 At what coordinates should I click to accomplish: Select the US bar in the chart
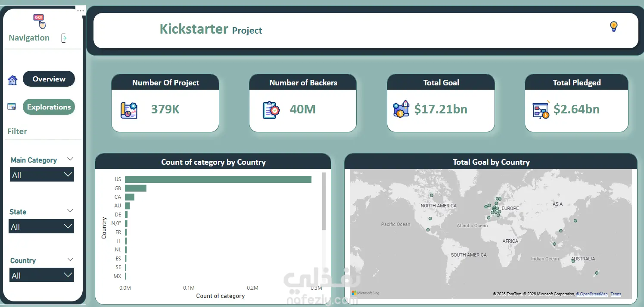point(218,179)
